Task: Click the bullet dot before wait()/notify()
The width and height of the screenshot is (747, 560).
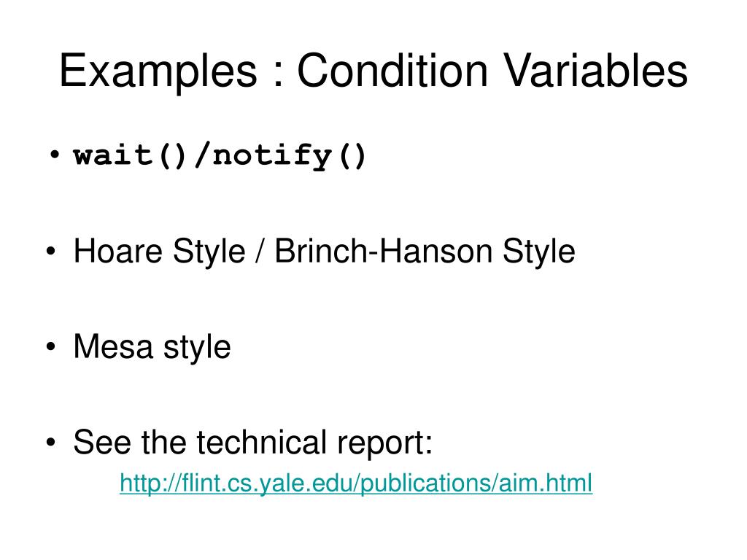Action: point(54,155)
